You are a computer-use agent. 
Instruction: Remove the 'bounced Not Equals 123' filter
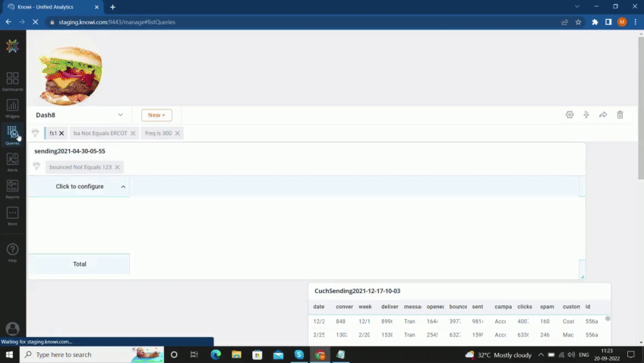(117, 167)
